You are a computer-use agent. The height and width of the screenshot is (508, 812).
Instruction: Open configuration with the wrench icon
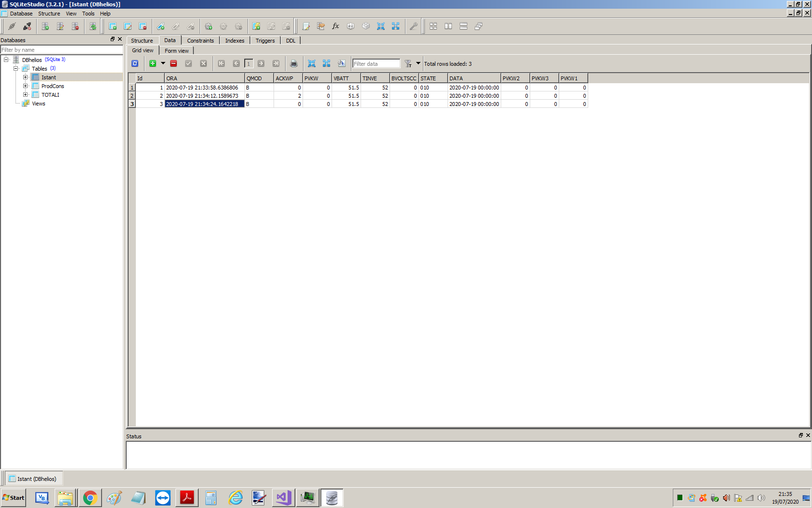(413, 26)
